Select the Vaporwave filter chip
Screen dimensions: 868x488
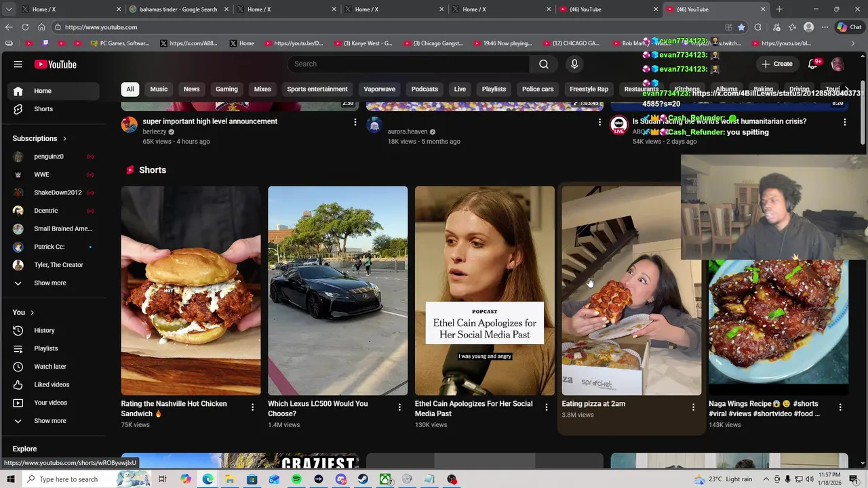379,89
